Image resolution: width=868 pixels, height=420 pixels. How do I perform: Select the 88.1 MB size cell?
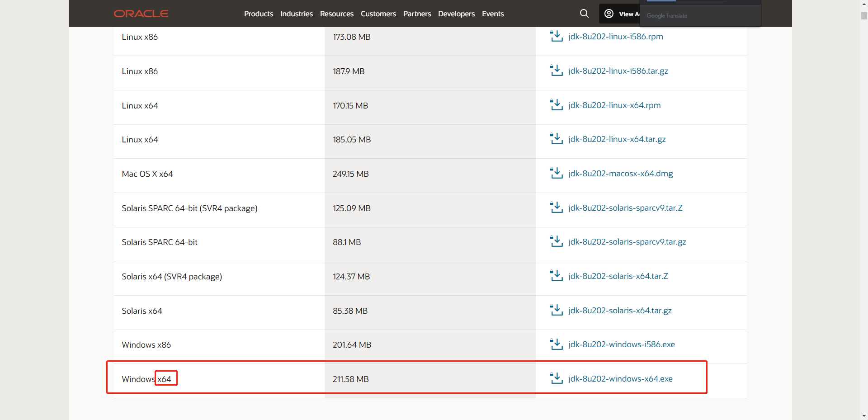[430, 244]
